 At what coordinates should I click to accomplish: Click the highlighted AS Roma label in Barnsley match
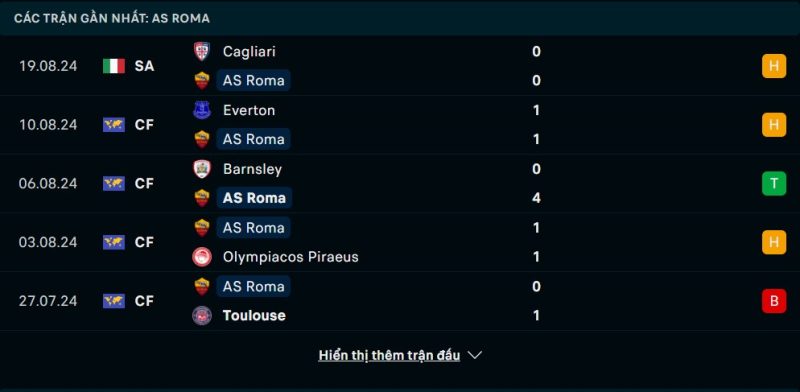click(x=254, y=198)
